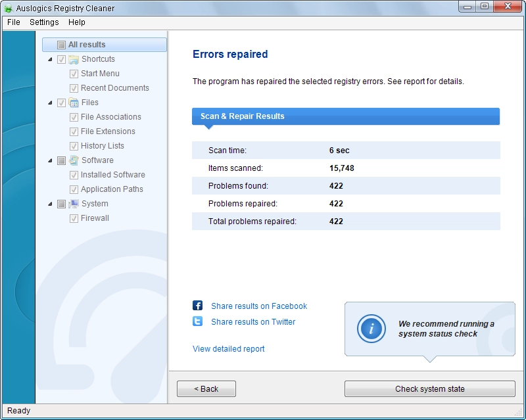Toggle the History Lists checkbox
The height and width of the screenshot is (420, 526).
click(x=74, y=146)
